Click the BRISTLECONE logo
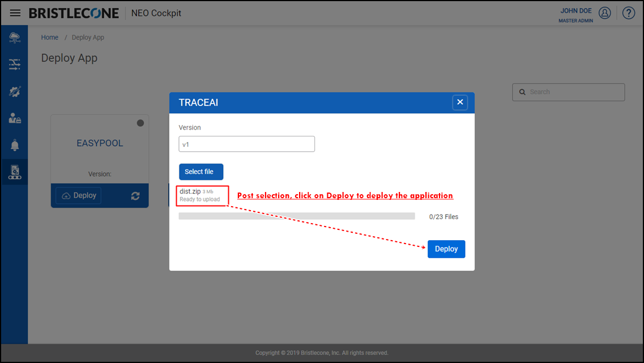 coord(74,13)
